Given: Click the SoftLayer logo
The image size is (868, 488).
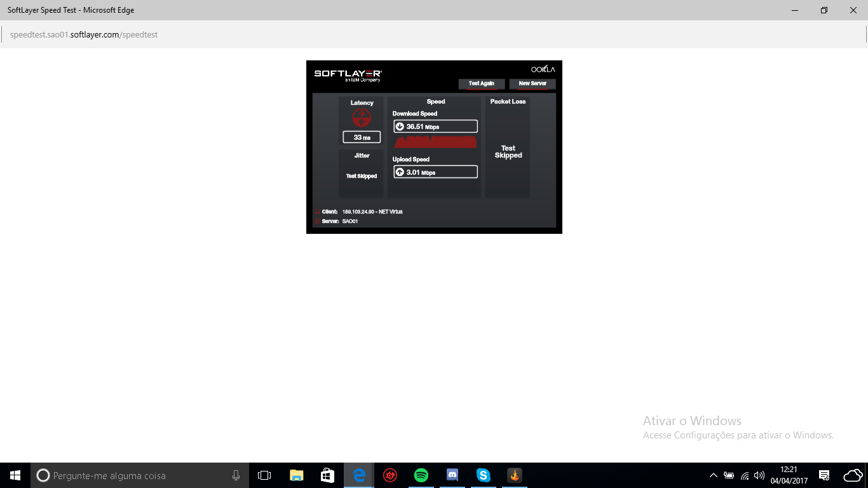Looking at the screenshot, I should pos(348,75).
